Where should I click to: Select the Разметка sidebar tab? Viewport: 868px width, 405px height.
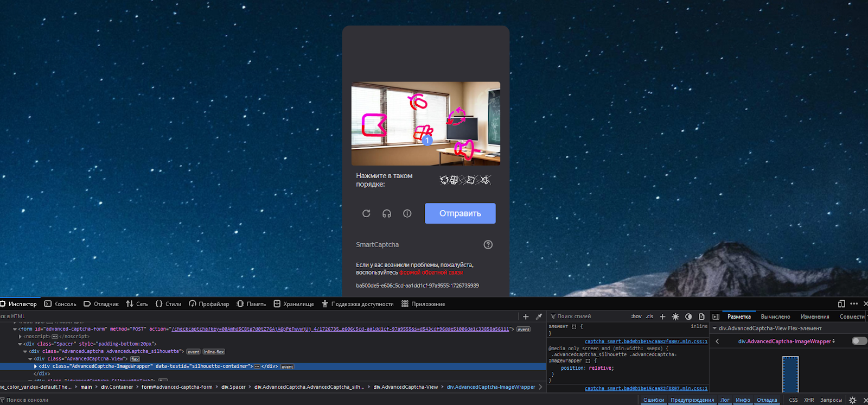point(739,317)
